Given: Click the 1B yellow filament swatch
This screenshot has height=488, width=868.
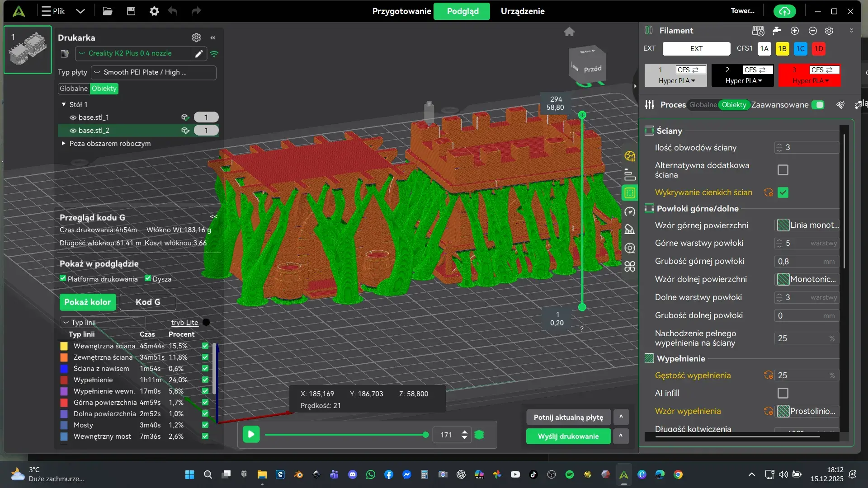Looking at the screenshot, I should coord(782,49).
